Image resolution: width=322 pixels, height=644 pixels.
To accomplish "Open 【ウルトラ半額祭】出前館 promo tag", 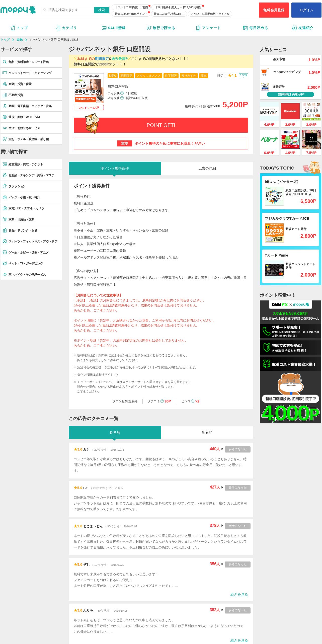I will click(131, 7).
